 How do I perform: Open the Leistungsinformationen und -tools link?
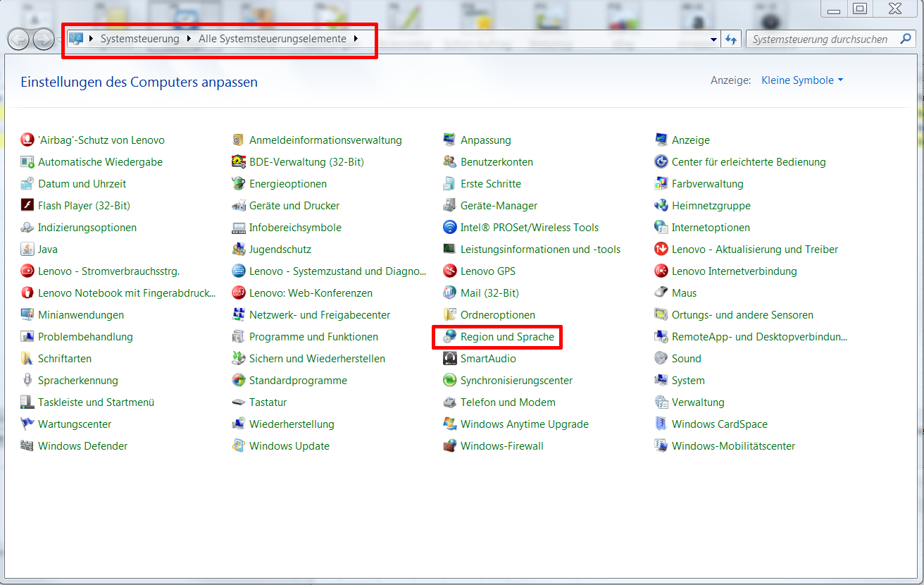540,249
